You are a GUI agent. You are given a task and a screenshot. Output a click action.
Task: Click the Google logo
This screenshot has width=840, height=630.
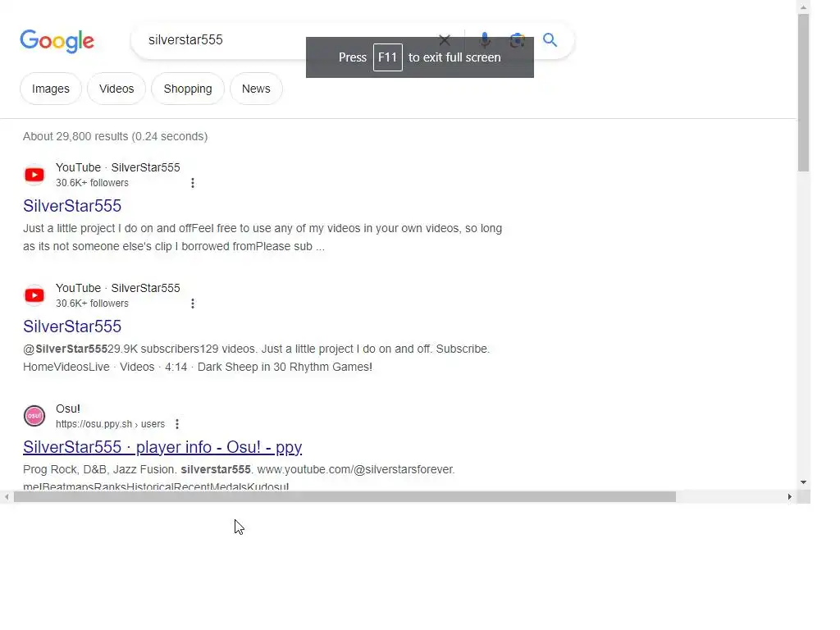click(x=57, y=41)
